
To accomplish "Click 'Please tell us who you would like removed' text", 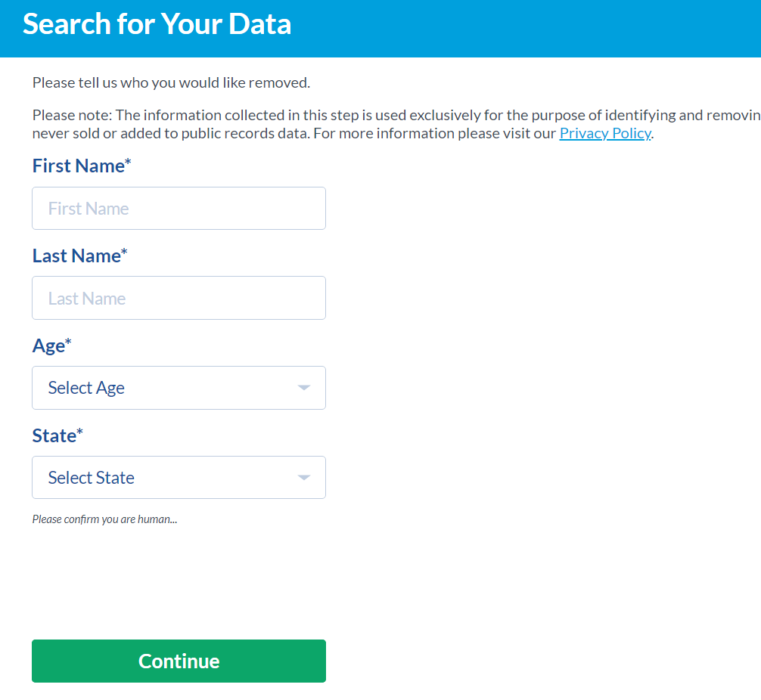I will [171, 83].
